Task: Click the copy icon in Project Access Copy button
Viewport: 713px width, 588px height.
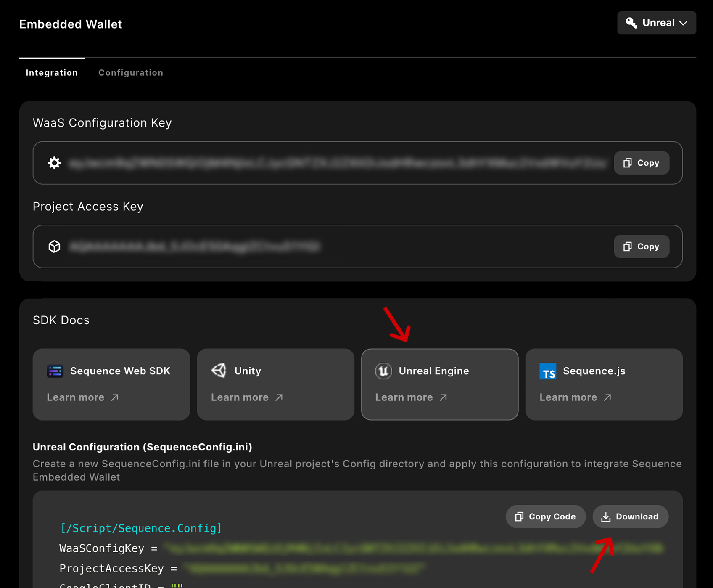Action: 627,246
